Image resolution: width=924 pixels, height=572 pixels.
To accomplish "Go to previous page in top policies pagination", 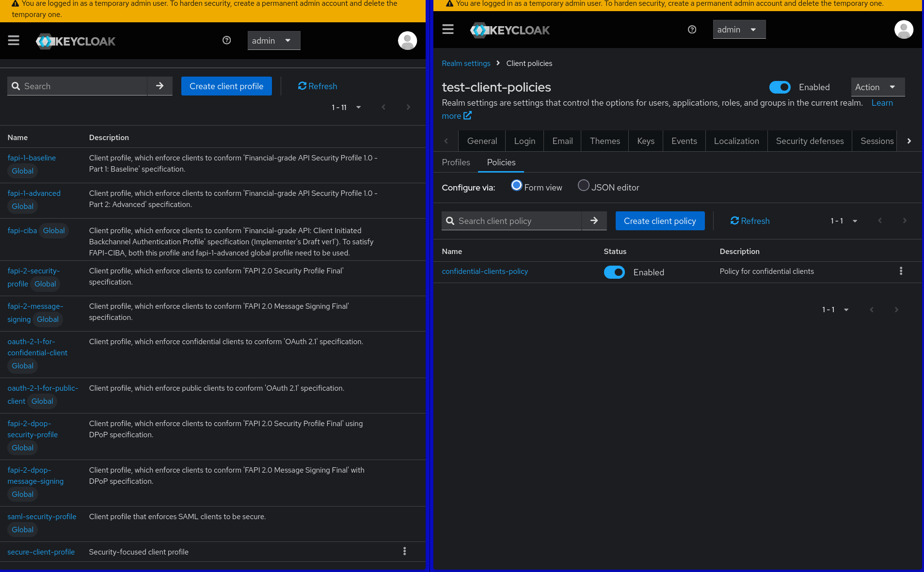I will [x=880, y=221].
